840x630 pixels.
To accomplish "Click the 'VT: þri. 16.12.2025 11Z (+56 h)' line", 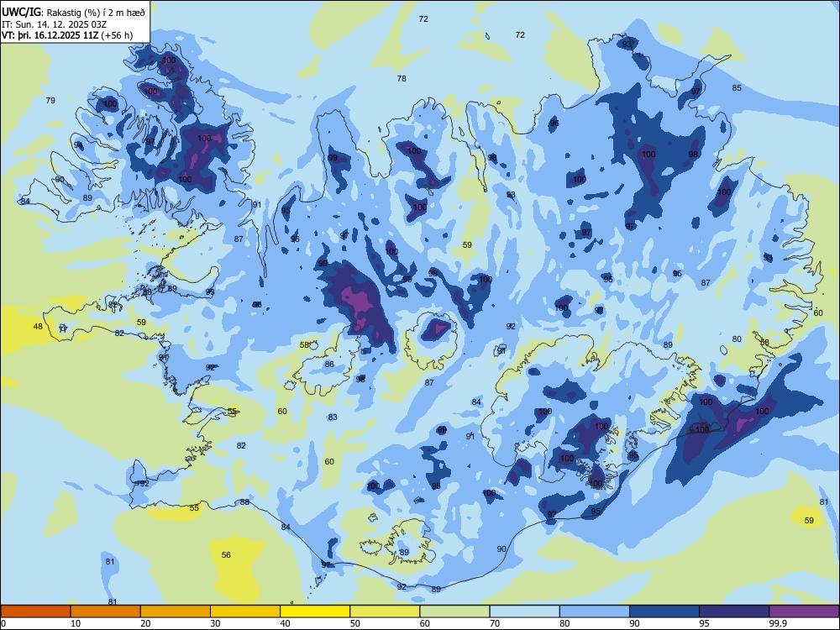I will (x=67, y=35).
